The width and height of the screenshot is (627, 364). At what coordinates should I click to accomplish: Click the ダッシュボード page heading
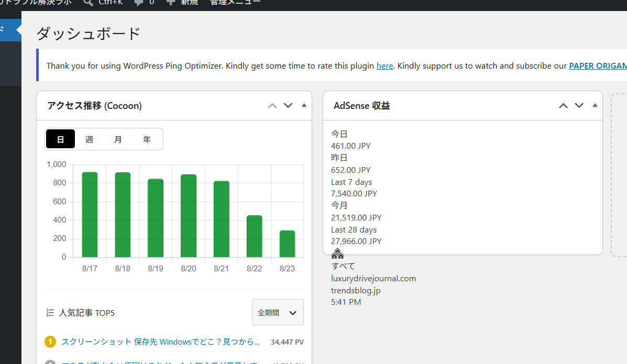coord(89,33)
